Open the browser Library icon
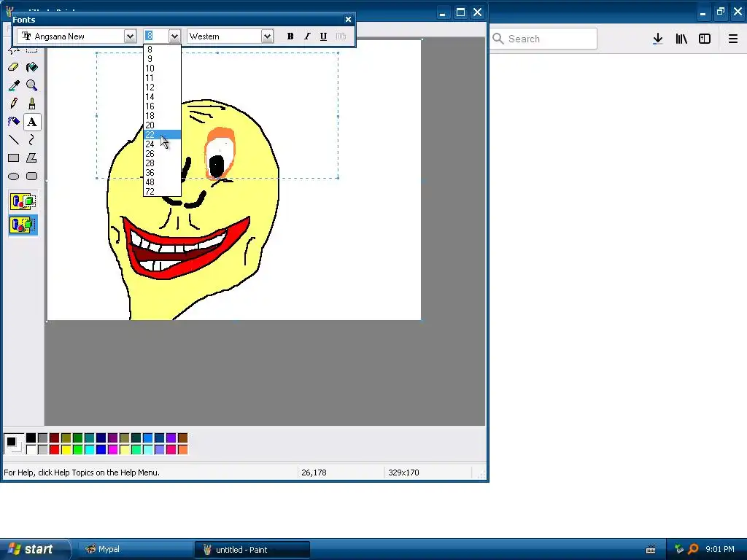This screenshot has height=560, width=747. [681, 39]
